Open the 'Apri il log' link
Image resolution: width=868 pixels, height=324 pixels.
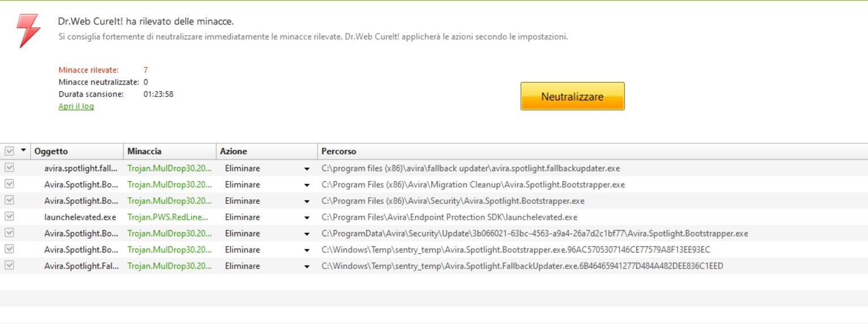pyautogui.click(x=76, y=106)
